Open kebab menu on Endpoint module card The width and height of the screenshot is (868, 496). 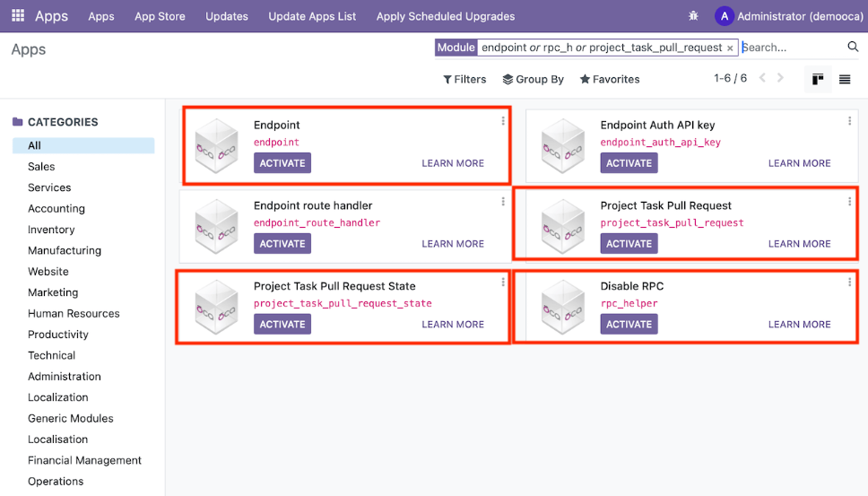pyautogui.click(x=503, y=121)
